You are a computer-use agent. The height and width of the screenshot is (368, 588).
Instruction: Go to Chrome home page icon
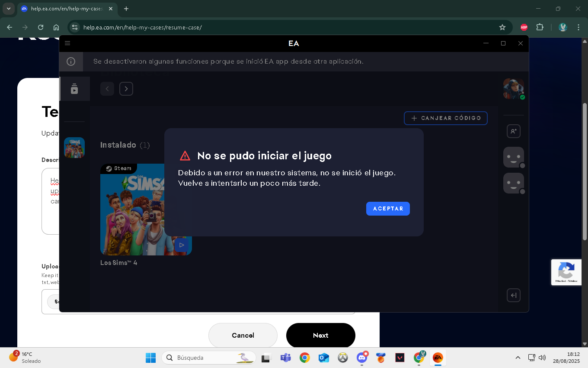click(x=56, y=27)
